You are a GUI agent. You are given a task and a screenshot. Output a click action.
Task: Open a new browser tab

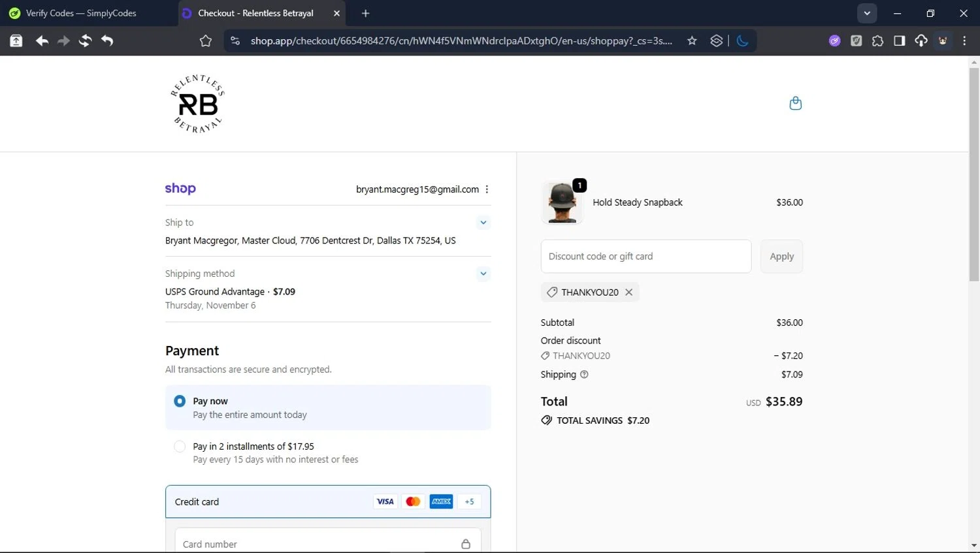pyautogui.click(x=365, y=13)
